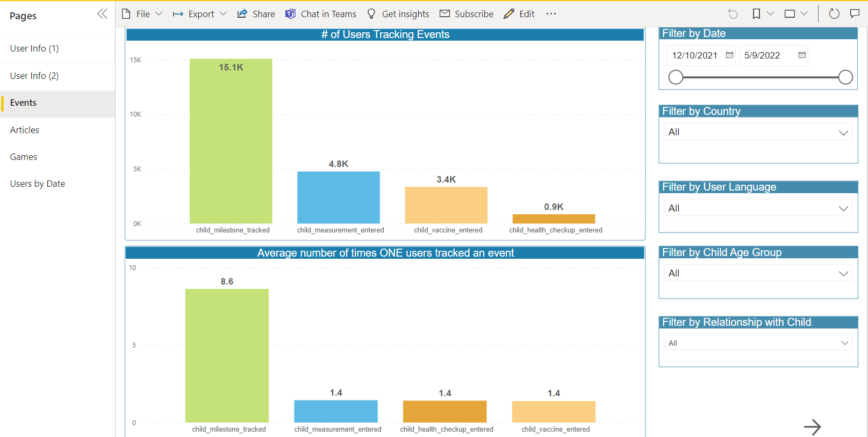Switch to the Games page
868x437 pixels.
tap(58, 157)
